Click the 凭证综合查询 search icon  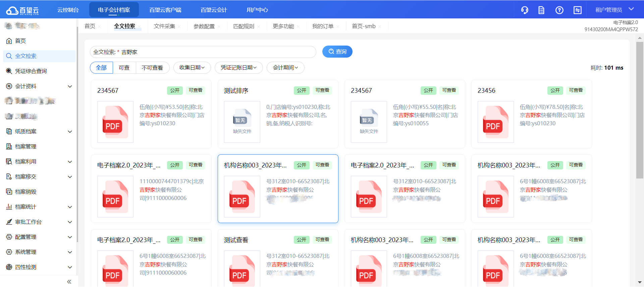coord(9,71)
